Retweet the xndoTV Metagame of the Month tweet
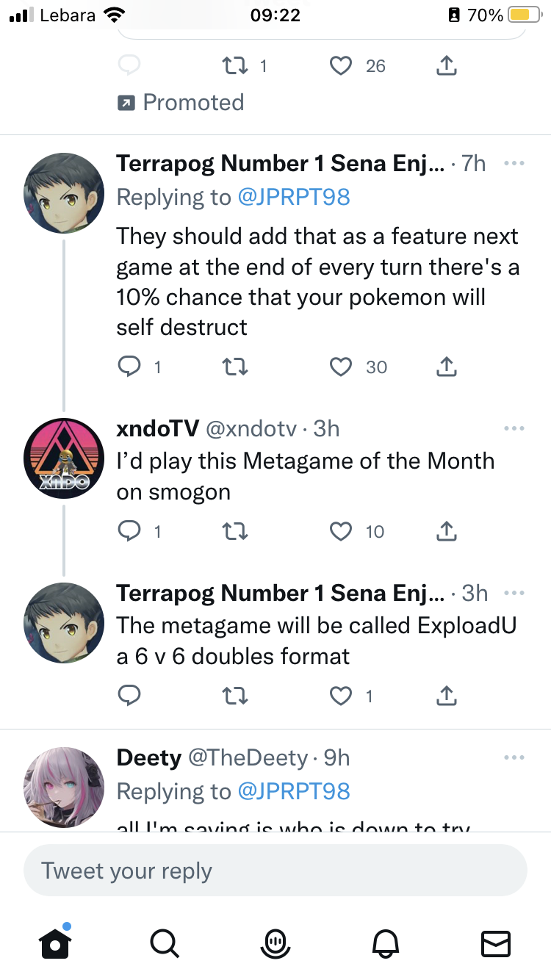 237,531
